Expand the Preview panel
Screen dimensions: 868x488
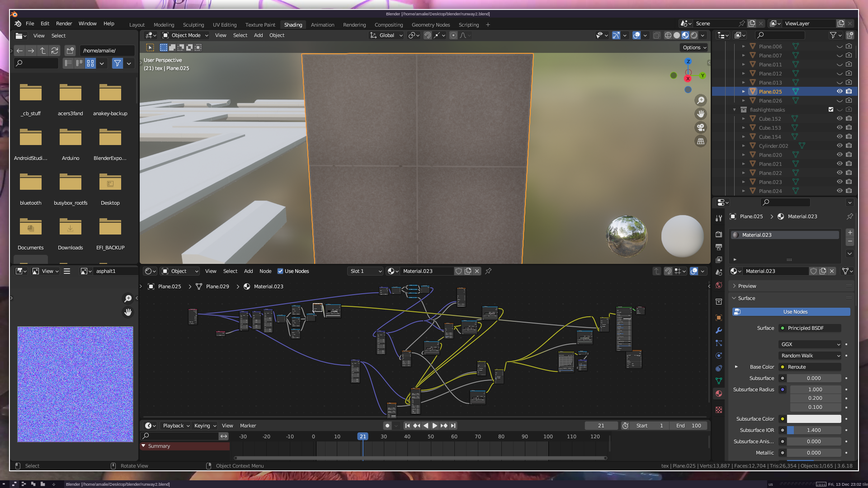pyautogui.click(x=747, y=286)
